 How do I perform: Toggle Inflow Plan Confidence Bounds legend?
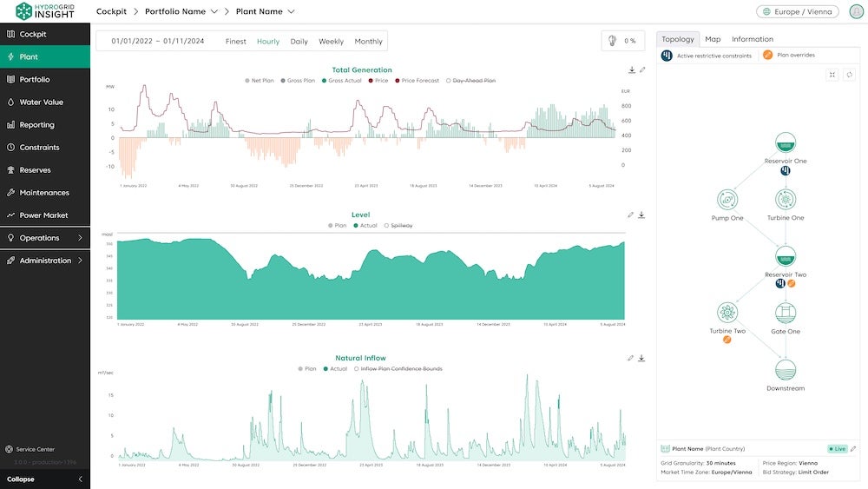(398, 369)
